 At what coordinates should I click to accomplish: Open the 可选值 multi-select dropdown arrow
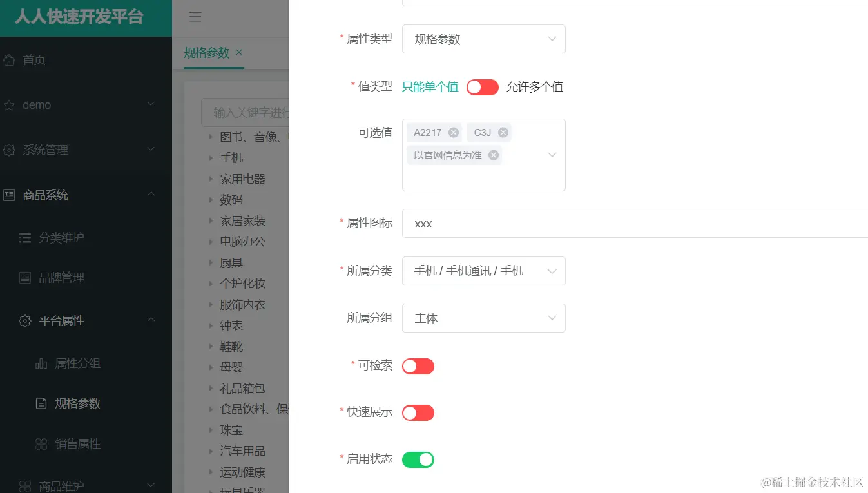(552, 155)
